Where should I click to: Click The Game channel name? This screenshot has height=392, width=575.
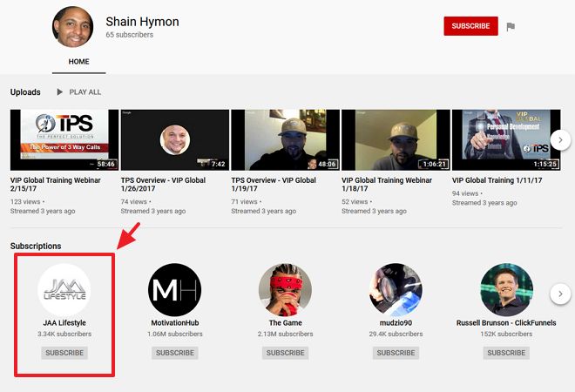pos(285,323)
